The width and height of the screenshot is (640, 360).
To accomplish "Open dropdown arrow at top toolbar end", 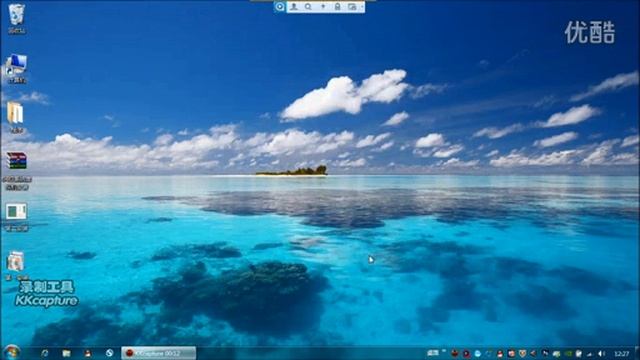I will click(362, 7).
